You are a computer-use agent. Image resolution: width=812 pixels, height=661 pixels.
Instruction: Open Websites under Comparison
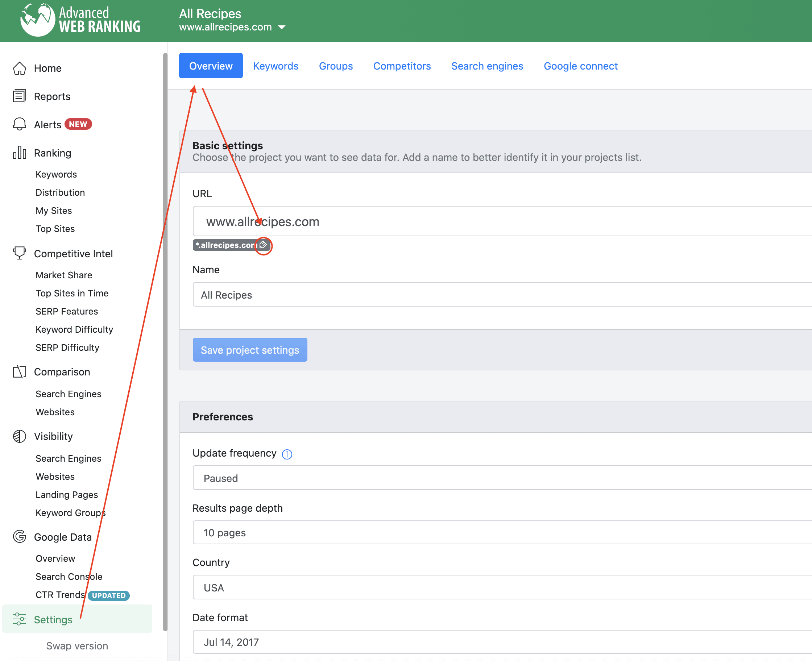pos(55,412)
